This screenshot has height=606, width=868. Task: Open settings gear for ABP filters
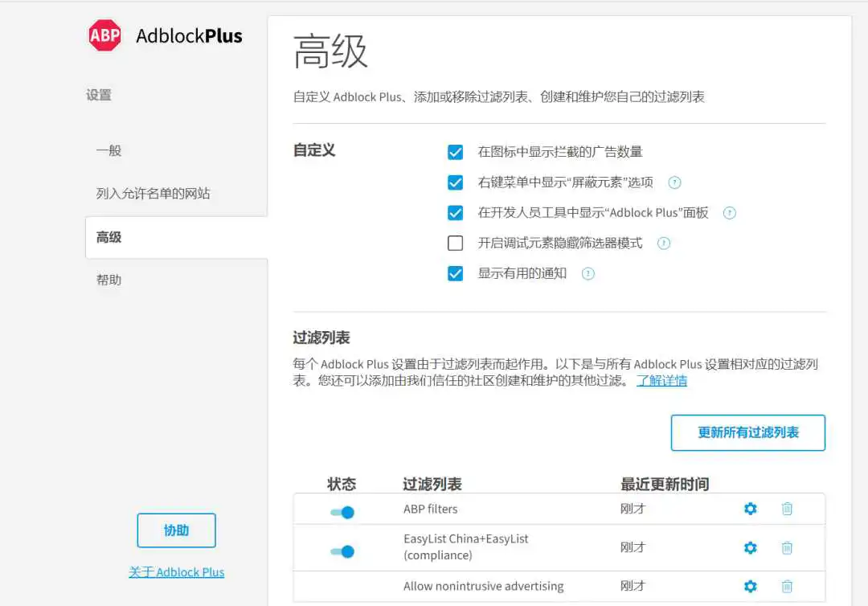click(x=750, y=509)
